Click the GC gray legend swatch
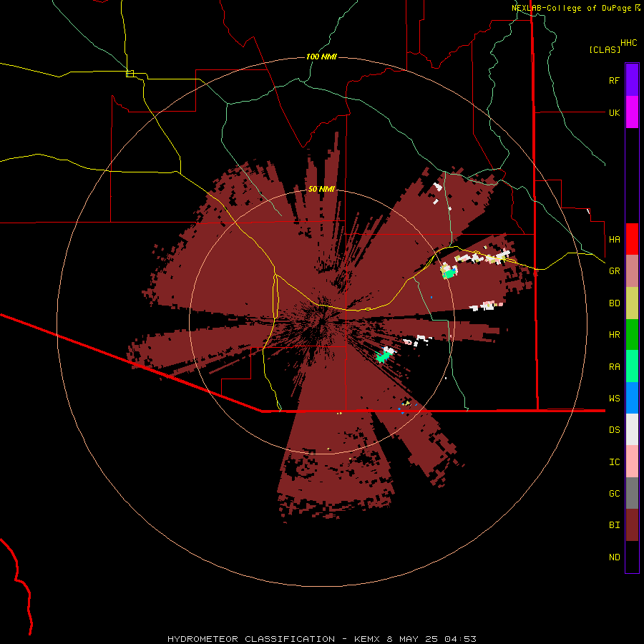The image size is (644, 644). click(632, 493)
